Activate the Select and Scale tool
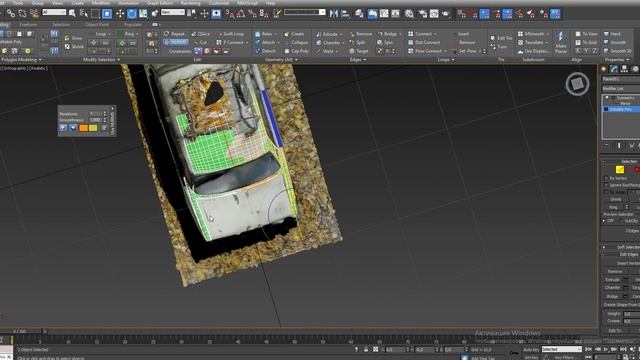640x360 pixels. pos(143,14)
